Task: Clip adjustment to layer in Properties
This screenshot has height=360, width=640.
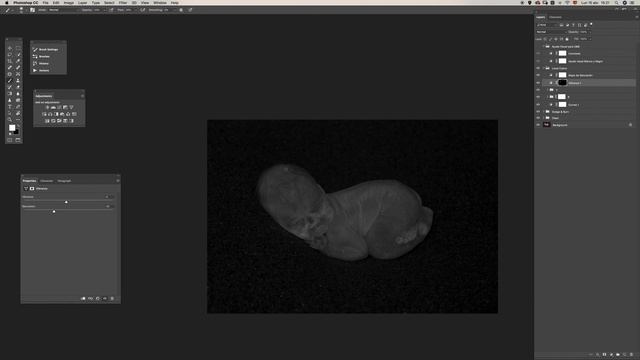Action: (83, 298)
